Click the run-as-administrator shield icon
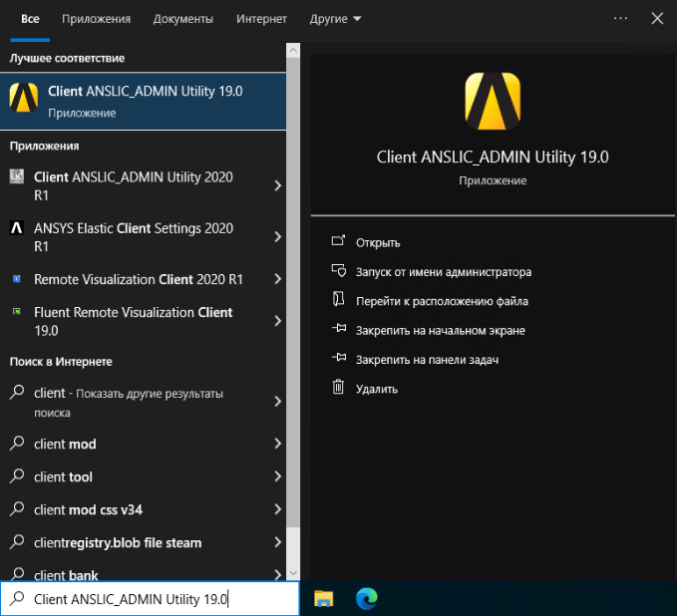This screenshot has height=616, width=677. [x=339, y=271]
